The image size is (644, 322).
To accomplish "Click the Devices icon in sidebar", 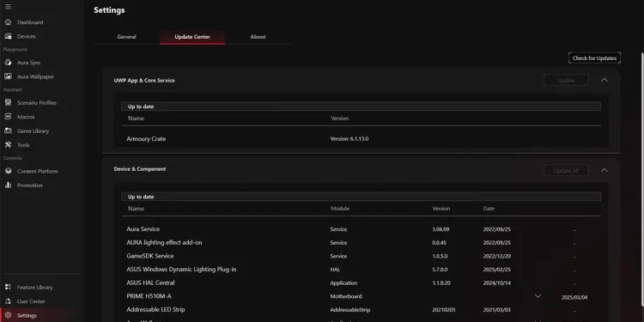I will click(8, 36).
